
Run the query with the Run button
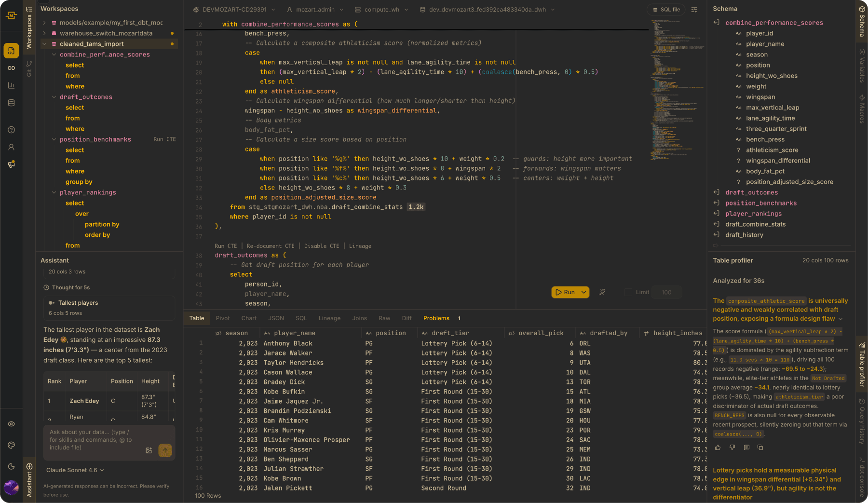[x=565, y=292]
